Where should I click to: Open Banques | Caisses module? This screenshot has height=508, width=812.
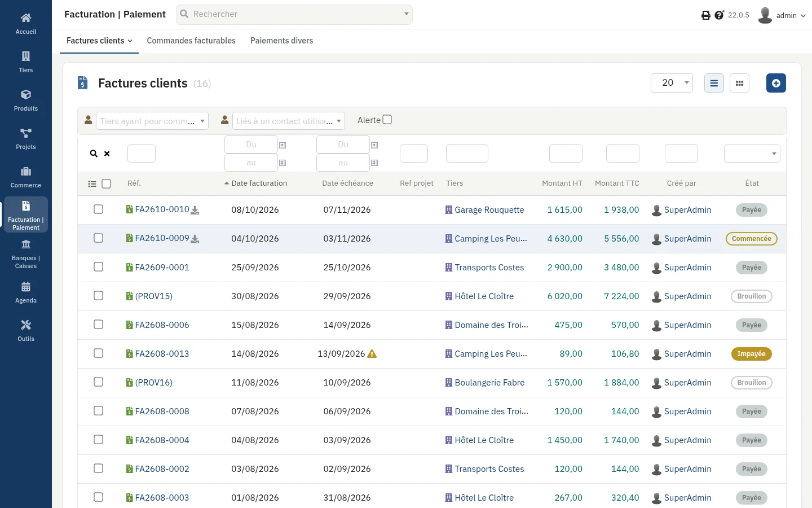[x=26, y=254]
